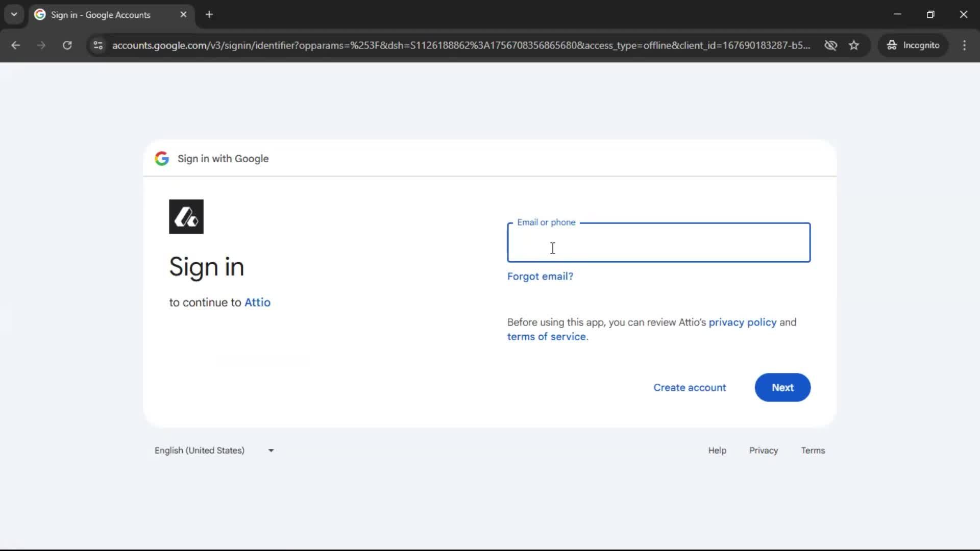Open the tab search chevron
Viewport: 980px width, 551px height.
[14, 14]
